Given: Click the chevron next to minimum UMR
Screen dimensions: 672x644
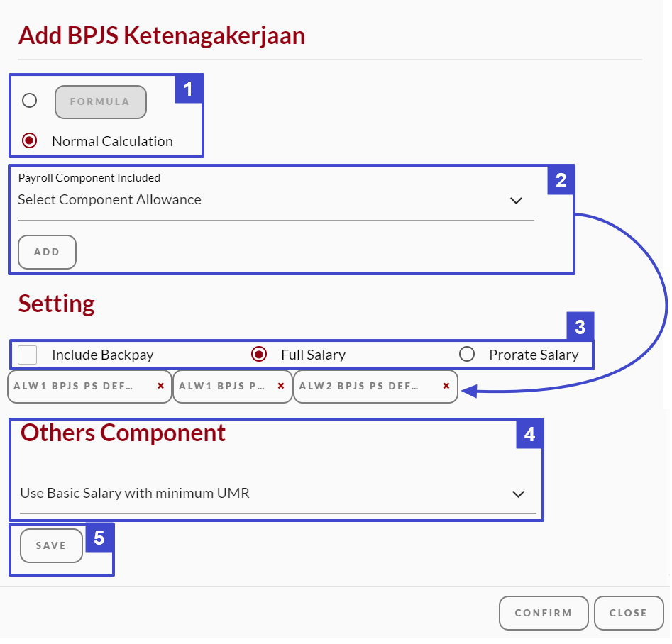Looking at the screenshot, I should pos(518,494).
